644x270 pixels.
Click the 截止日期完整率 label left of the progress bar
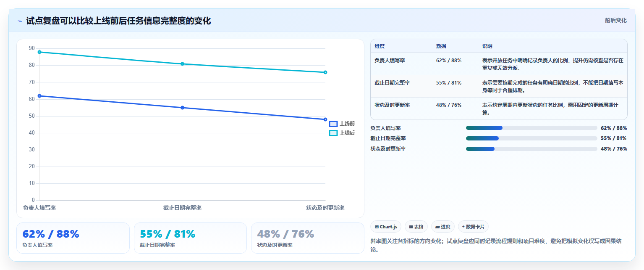pyautogui.click(x=388, y=138)
